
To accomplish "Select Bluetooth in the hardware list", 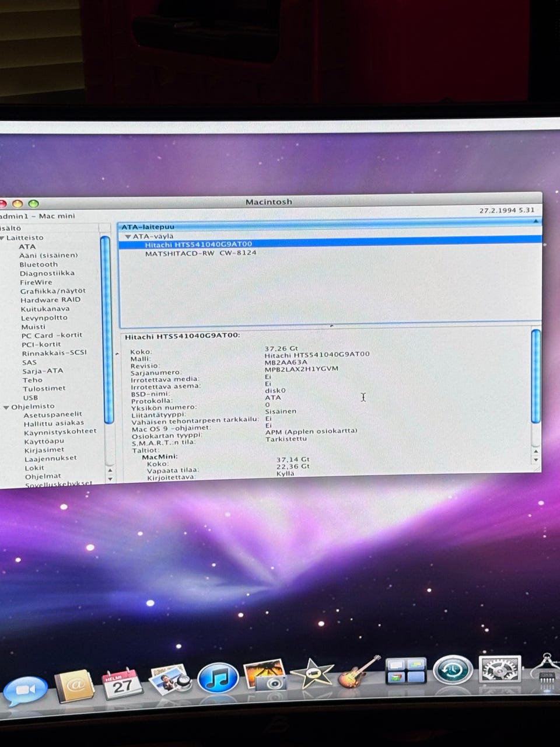I will pos(38,264).
